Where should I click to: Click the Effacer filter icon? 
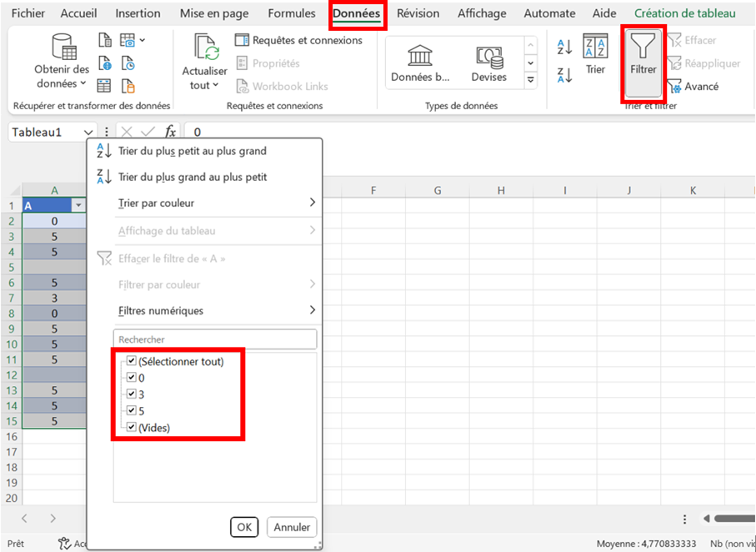[x=674, y=40]
